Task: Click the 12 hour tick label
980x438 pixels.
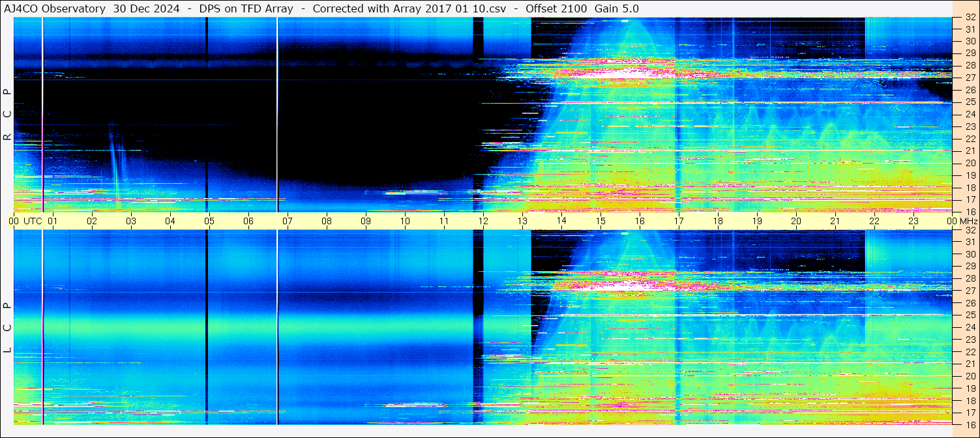Action: [x=483, y=221]
